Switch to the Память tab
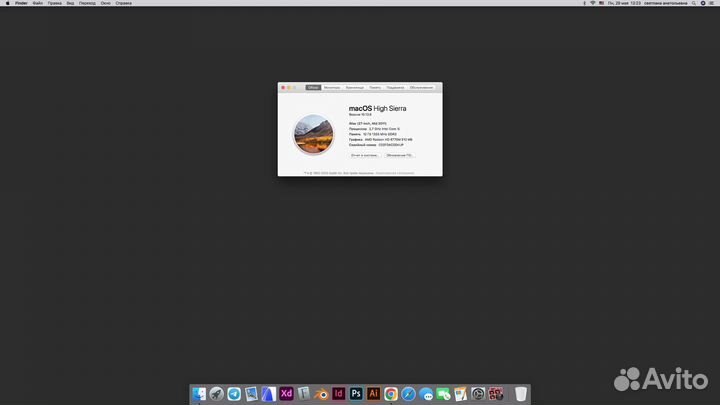 pos(375,87)
